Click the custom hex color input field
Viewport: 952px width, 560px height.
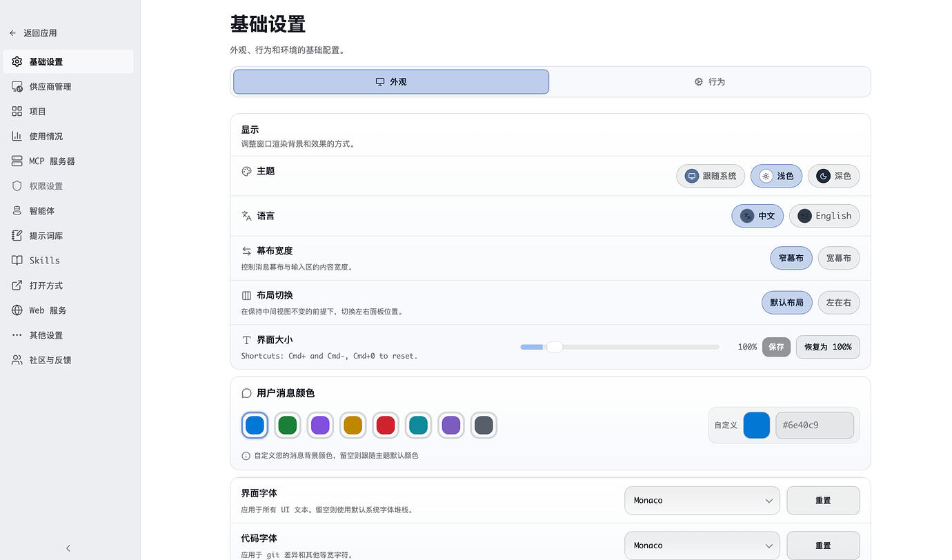coord(815,426)
